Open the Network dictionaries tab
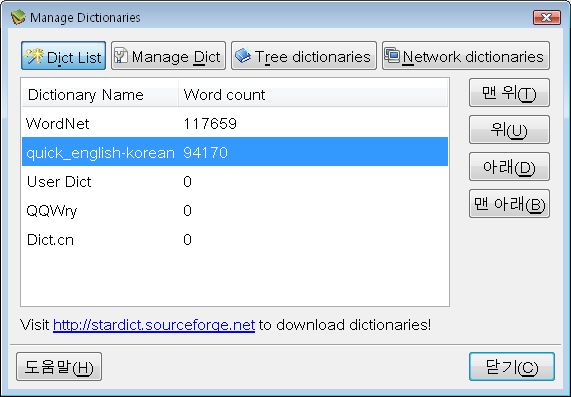The height and width of the screenshot is (397, 571). click(465, 56)
